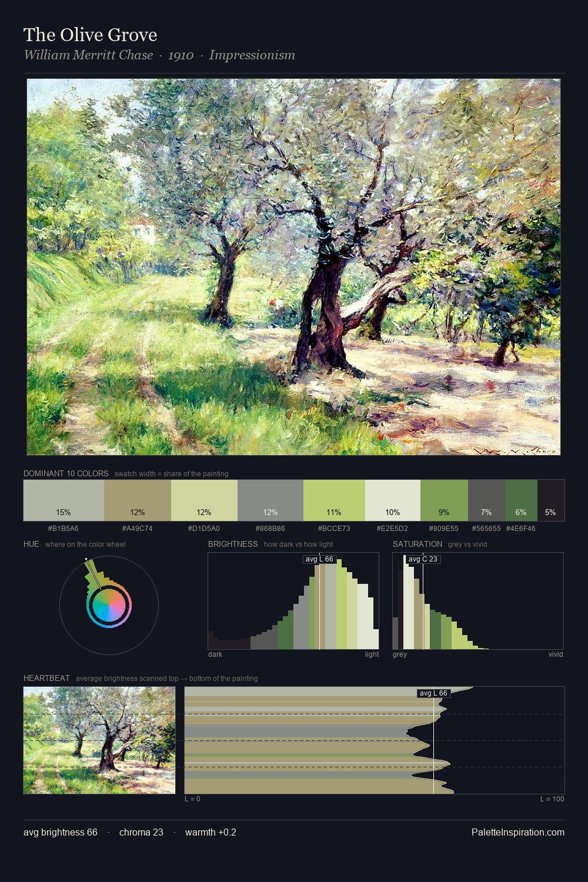Viewport: 588px width, 882px height.
Task: Click the 'BRIGHTNESS' section heading
Action: pyautogui.click(x=233, y=544)
